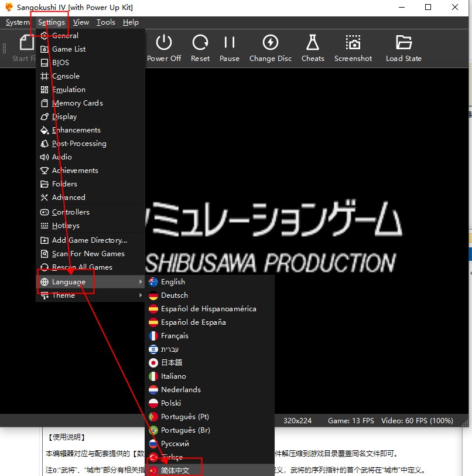Select Français language option
Image resolution: width=472 pixels, height=476 pixels.
pos(210,335)
